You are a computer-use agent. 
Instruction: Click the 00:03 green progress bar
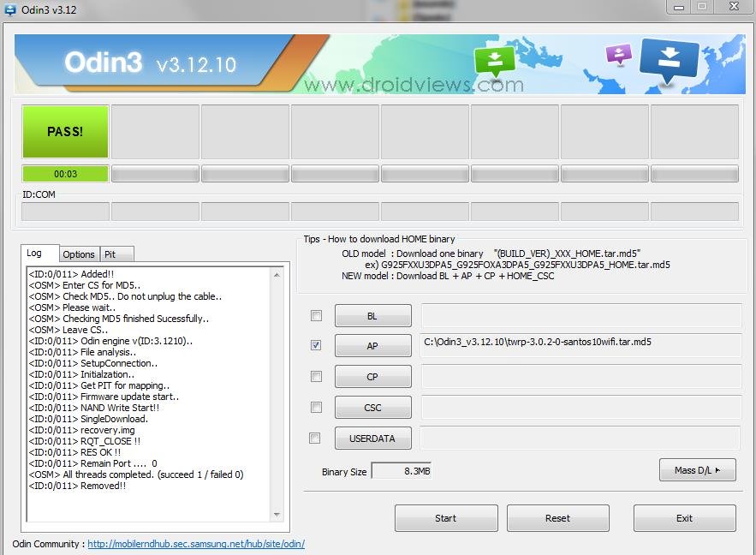coord(65,174)
